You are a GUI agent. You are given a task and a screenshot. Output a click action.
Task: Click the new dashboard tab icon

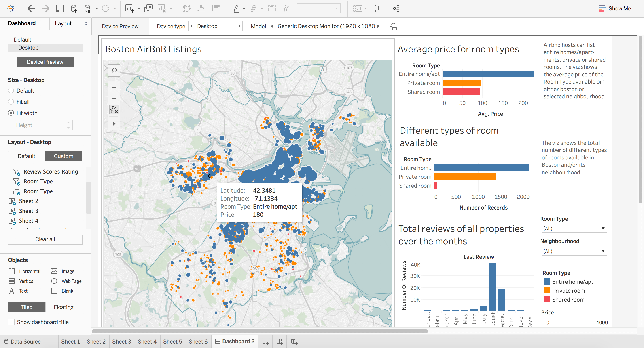coord(280,341)
